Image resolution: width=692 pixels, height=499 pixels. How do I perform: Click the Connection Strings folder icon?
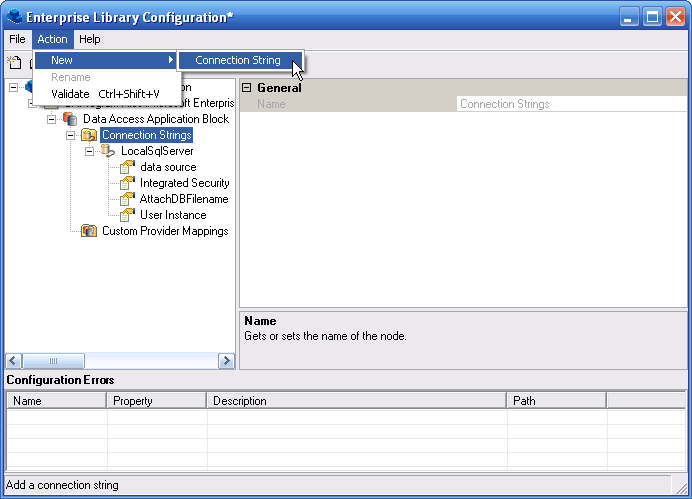pyautogui.click(x=89, y=135)
